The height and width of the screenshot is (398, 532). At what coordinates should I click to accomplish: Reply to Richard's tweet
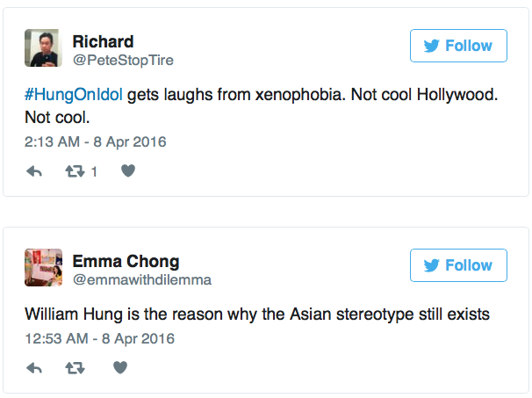pyautogui.click(x=34, y=171)
